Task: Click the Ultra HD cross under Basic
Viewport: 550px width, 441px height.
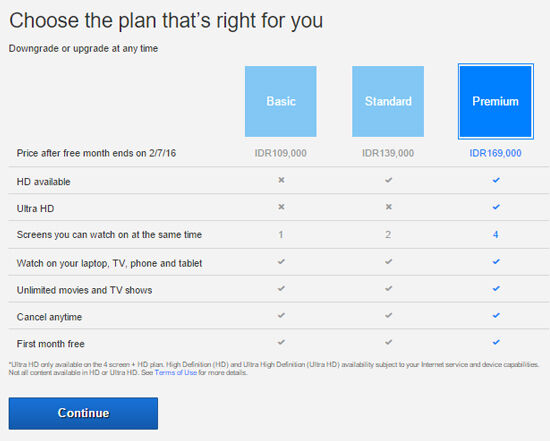Action: pos(281,207)
